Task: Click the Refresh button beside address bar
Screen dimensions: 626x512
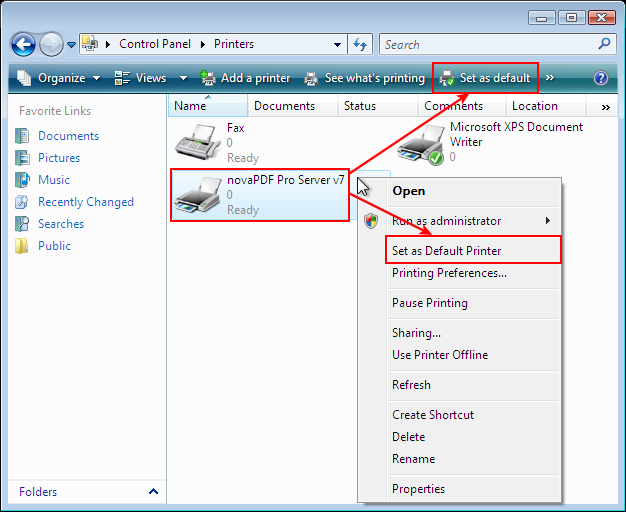Action: (360, 44)
